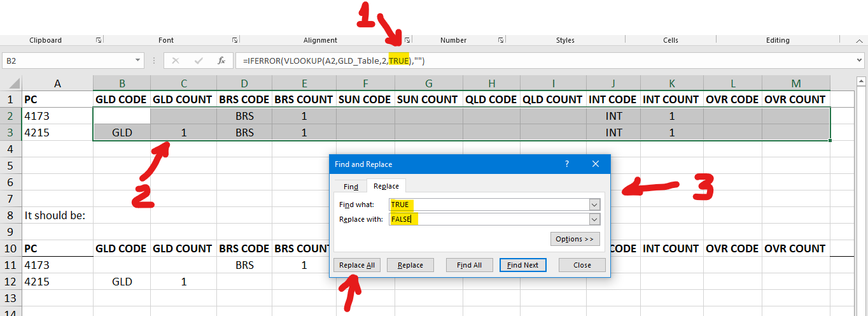Click INT COUNT header in row 10

671,248
